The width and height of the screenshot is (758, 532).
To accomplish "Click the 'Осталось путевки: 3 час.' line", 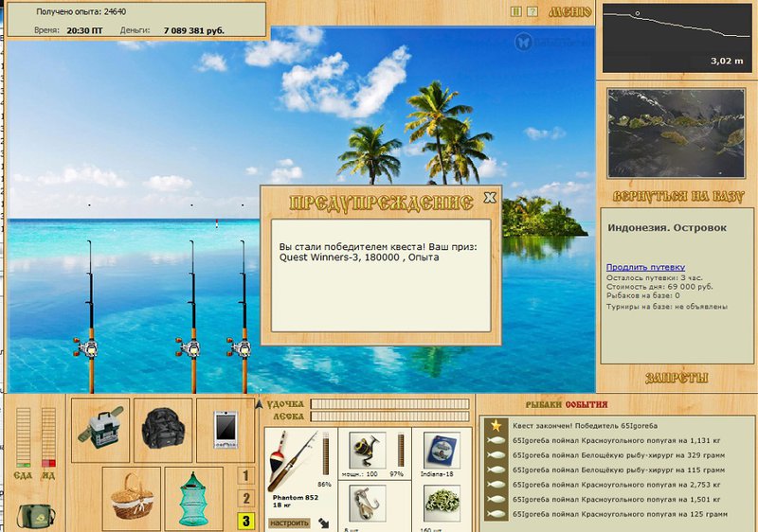I will click(x=655, y=278).
